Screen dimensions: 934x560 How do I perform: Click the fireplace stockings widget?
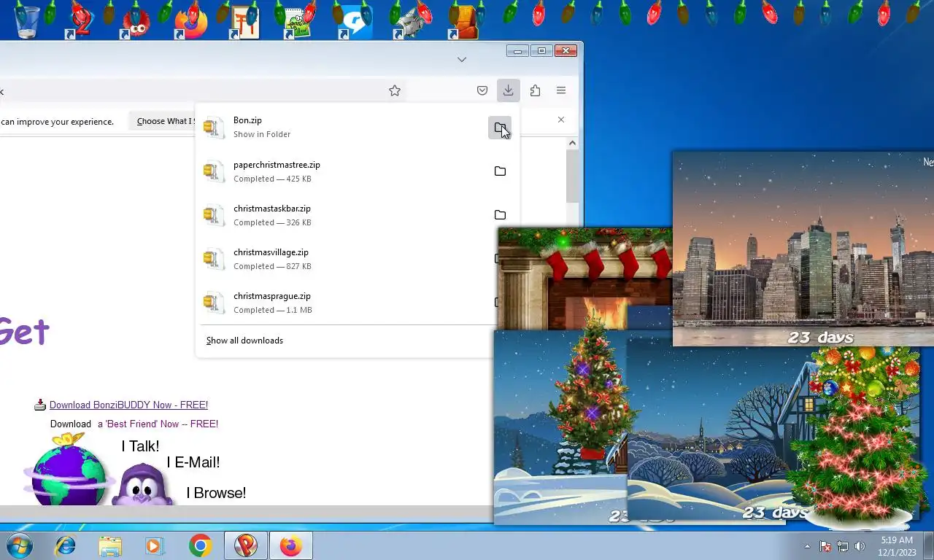pos(585,279)
